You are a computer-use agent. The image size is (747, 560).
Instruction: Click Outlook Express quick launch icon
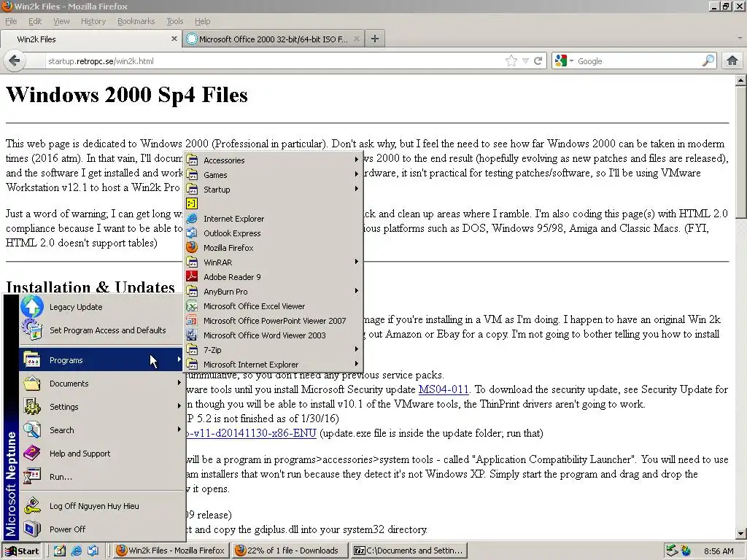[x=93, y=551]
